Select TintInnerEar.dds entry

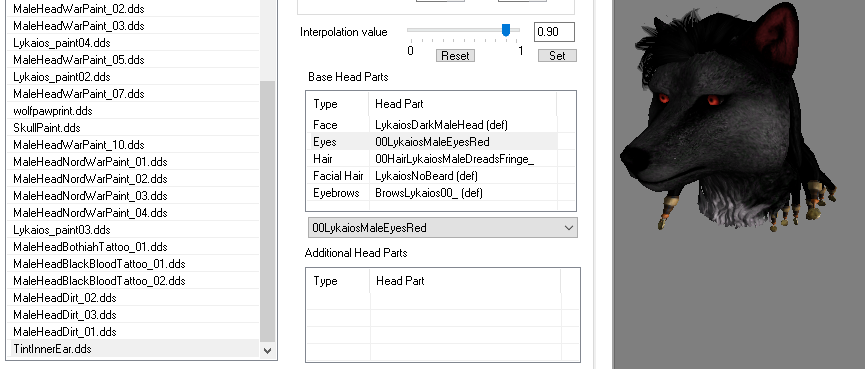point(135,349)
